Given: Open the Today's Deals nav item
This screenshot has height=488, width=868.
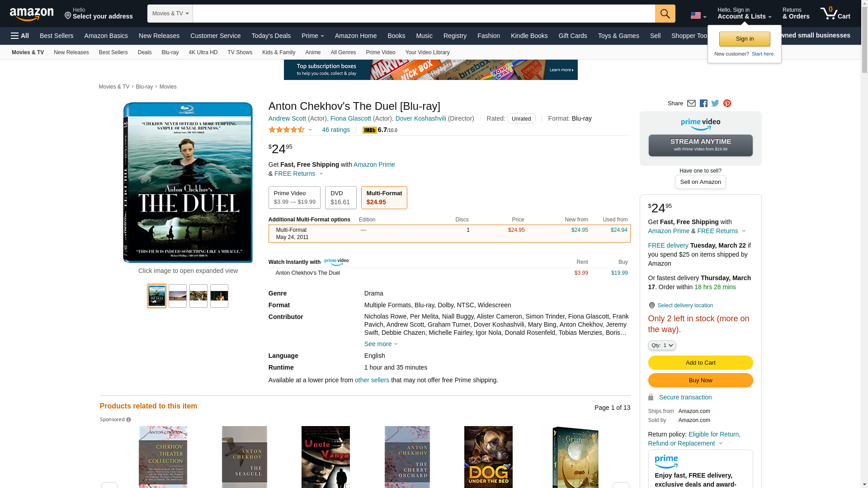Looking at the screenshot, I should 271,36.
